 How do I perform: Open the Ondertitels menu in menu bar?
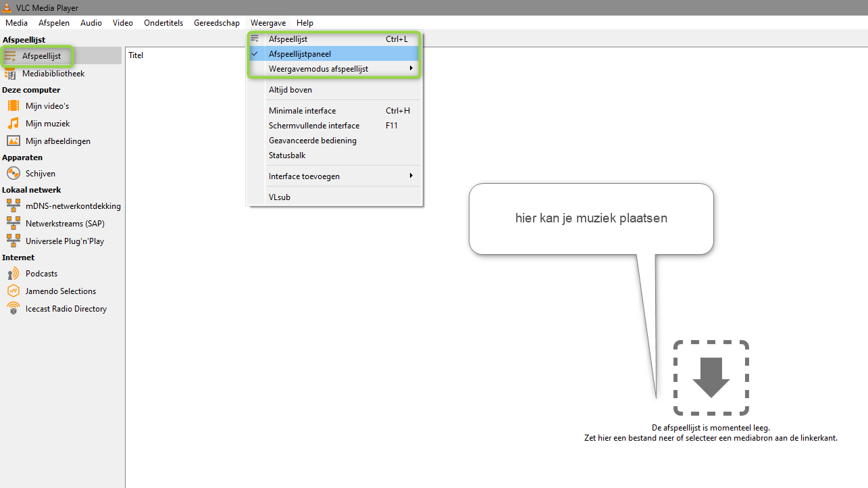pos(163,23)
